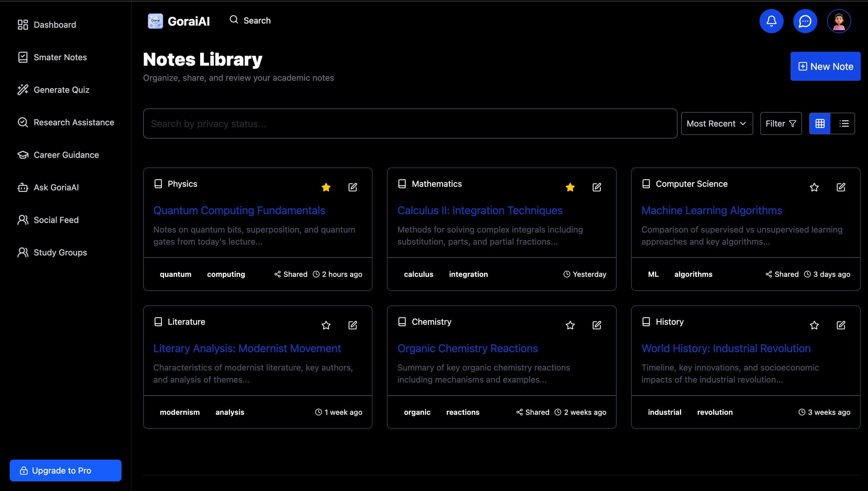Star the Computer Science note
868x491 pixels.
tap(814, 187)
